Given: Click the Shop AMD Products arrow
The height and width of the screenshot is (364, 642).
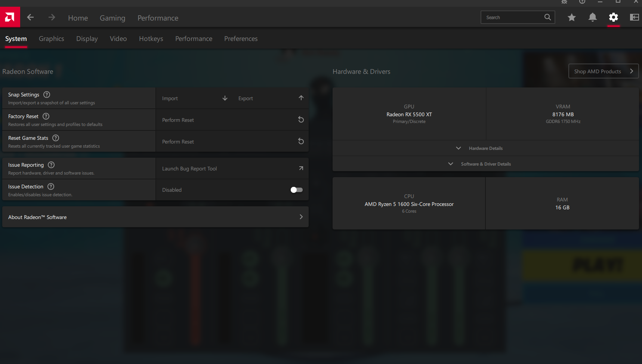Looking at the screenshot, I should pyautogui.click(x=632, y=71).
